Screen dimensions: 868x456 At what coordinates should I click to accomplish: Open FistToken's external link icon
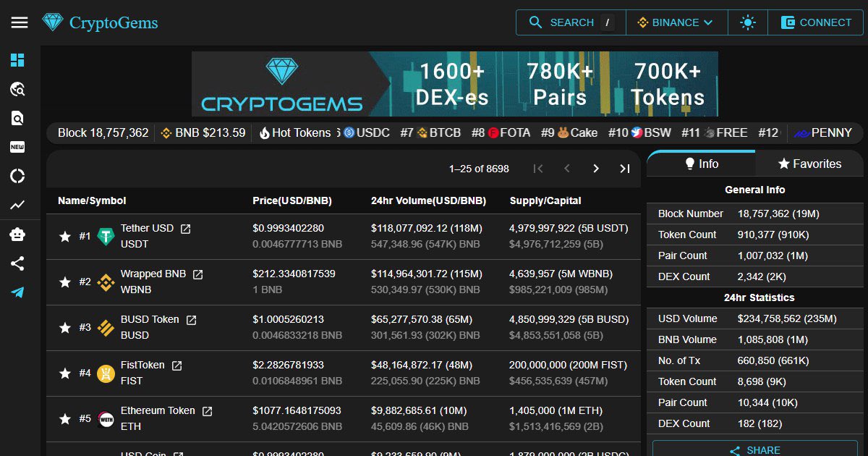point(177,365)
